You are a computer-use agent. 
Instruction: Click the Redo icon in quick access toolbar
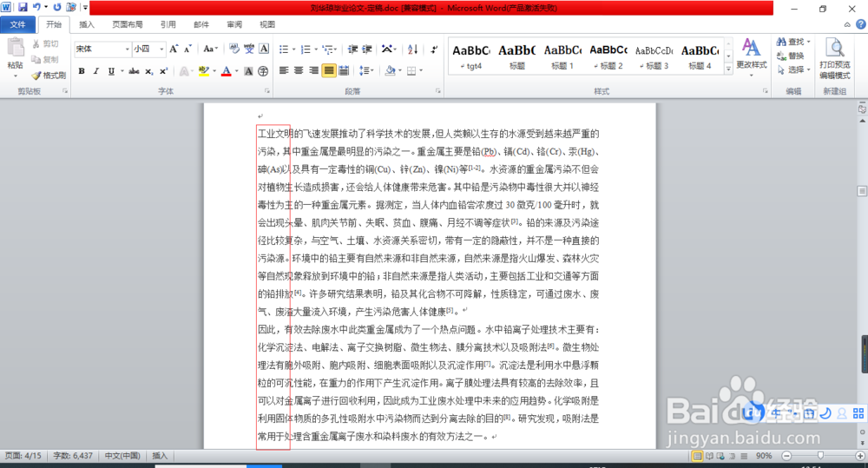tap(57, 7)
